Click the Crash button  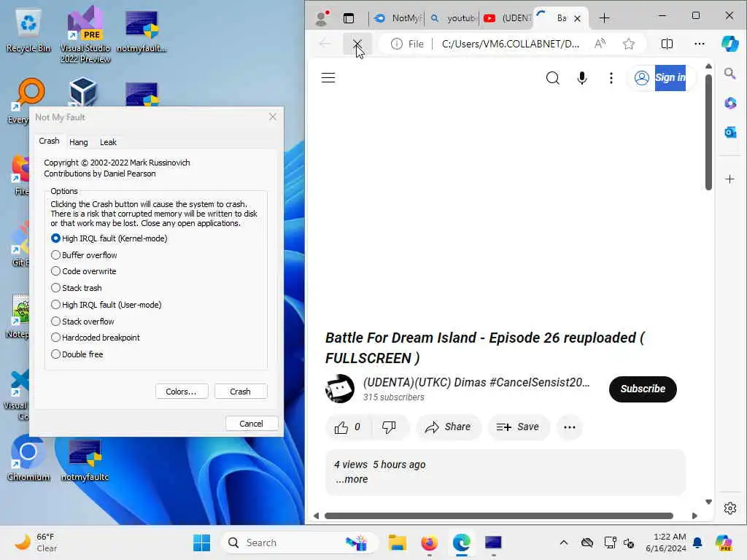(x=240, y=392)
